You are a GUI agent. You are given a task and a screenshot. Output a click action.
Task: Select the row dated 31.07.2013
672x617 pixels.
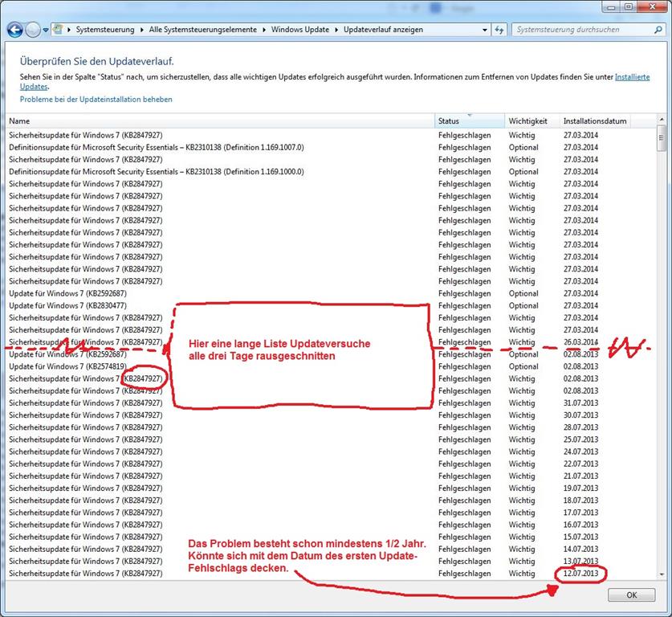point(330,402)
